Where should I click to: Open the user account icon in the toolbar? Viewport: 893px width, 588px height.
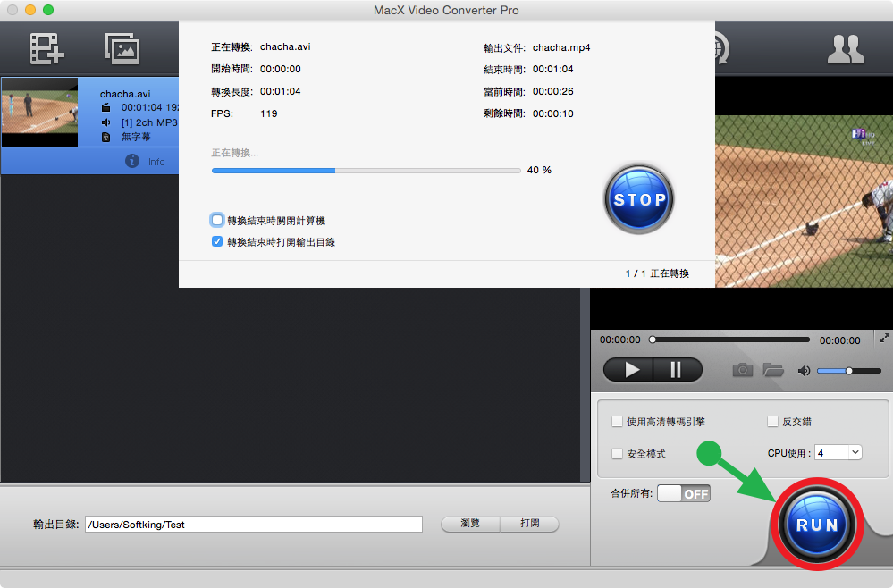tap(845, 48)
